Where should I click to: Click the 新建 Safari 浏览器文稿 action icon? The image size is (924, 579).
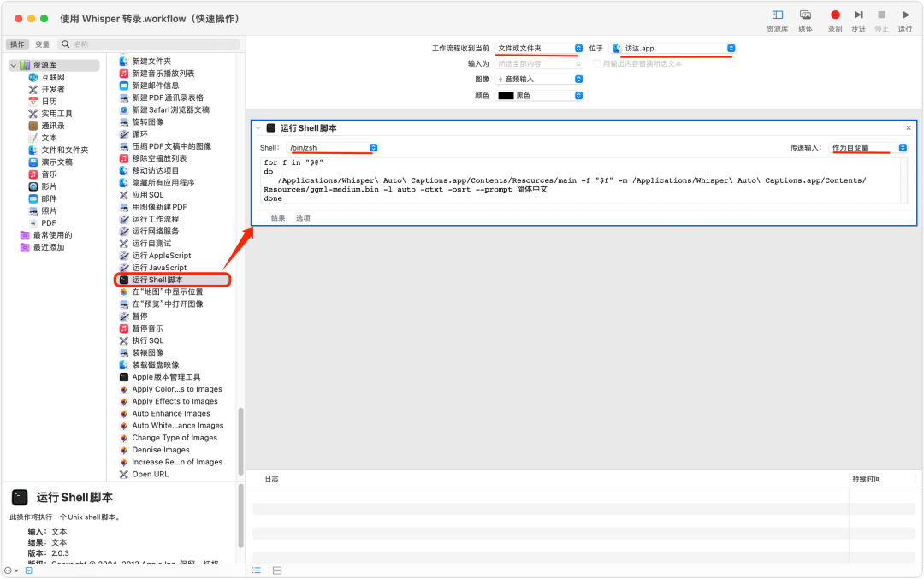[x=124, y=110]
